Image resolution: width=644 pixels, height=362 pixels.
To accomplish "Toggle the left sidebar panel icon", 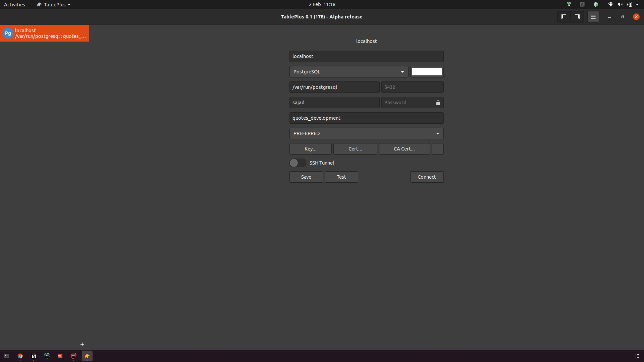I will click(x=564, y=16).
